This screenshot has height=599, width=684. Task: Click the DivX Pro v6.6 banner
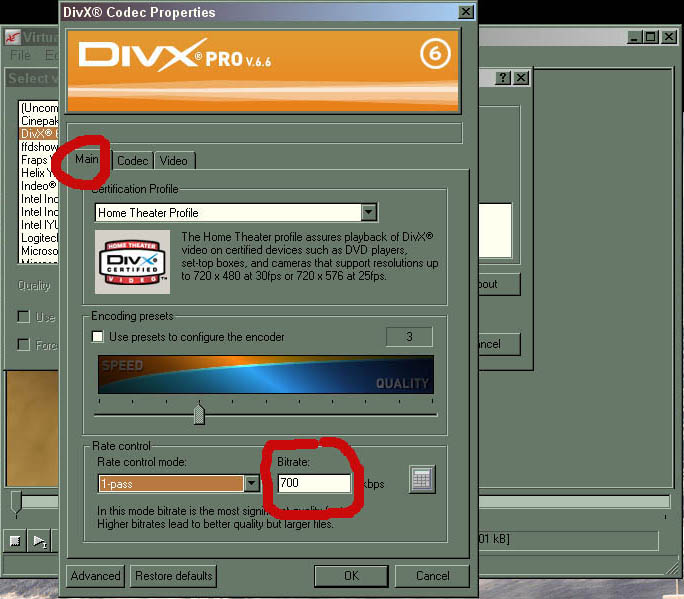click(263, 70)
